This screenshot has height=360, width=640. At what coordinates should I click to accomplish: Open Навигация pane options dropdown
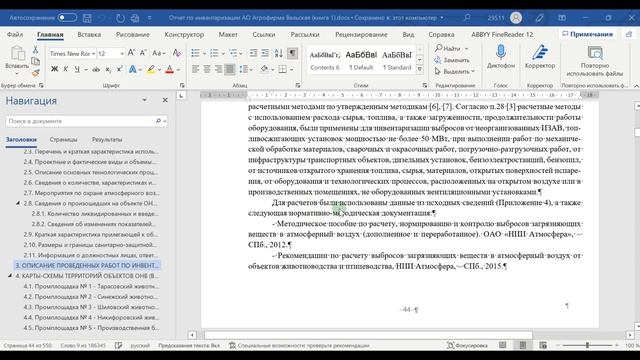144,100
